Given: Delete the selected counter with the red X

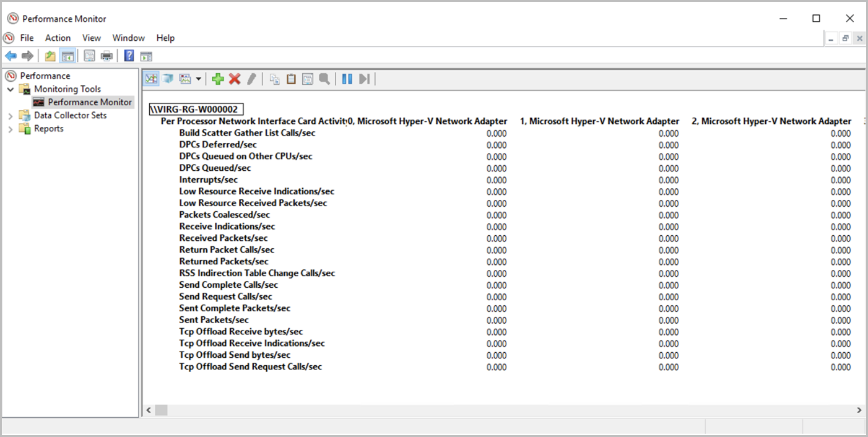Looking at the screenshot, I should [x=235, y=79].
